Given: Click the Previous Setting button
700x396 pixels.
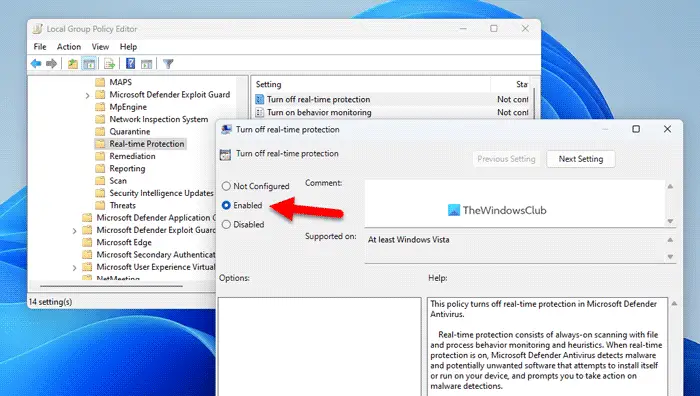Looking at the screenshot, I should 506,159.
